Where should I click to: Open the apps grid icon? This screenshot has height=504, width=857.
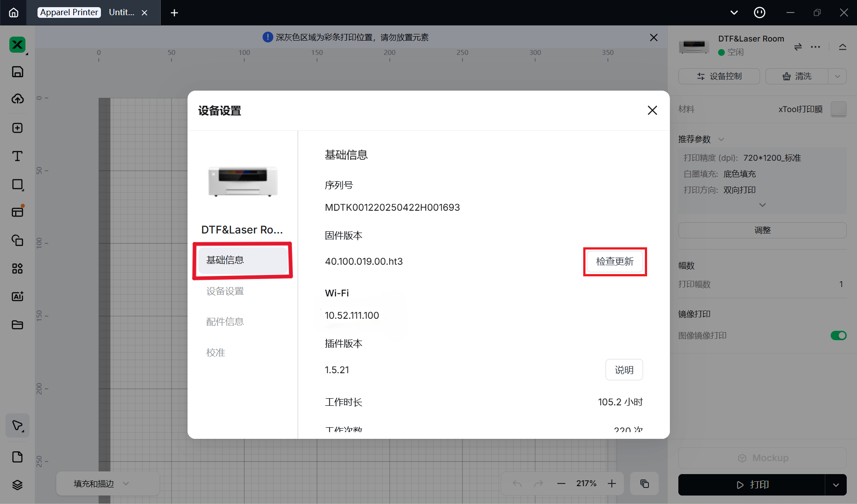tap(17, 268)
